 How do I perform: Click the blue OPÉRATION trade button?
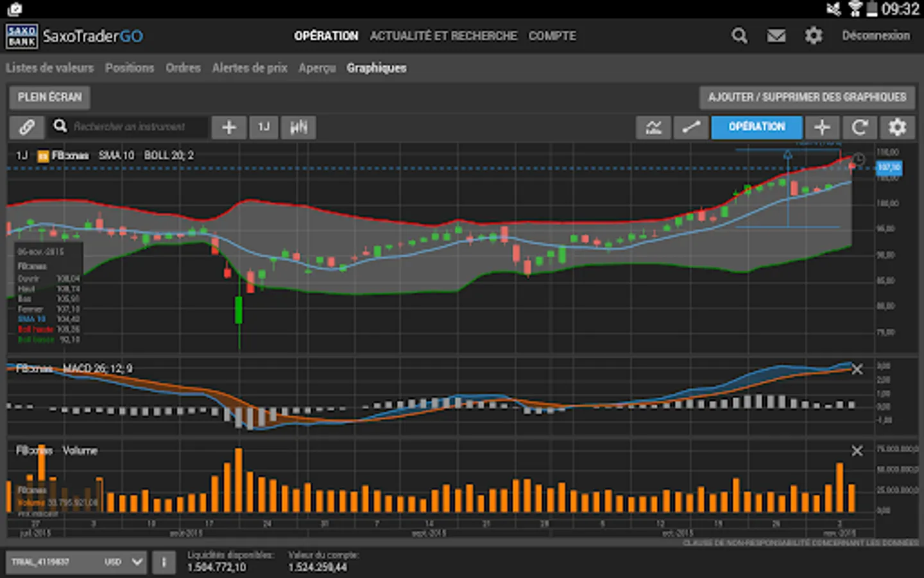pyautogui.click(x=757, y=127)
